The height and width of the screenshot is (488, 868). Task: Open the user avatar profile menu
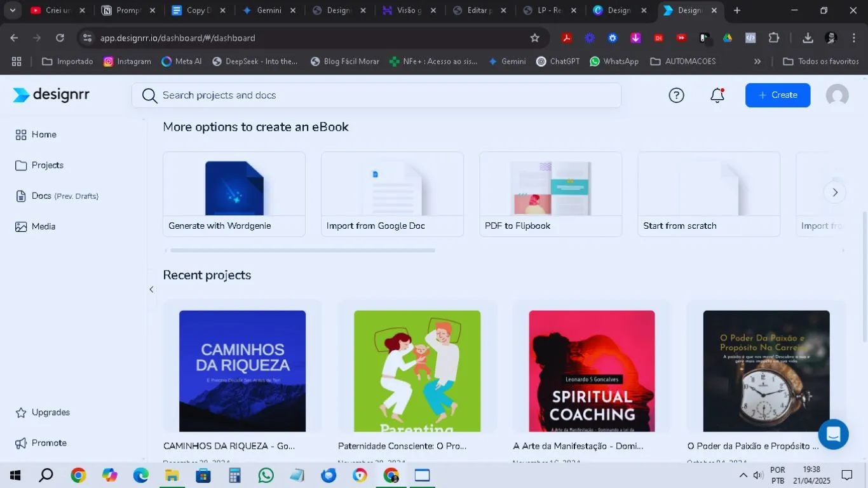[x=837, y=95]
